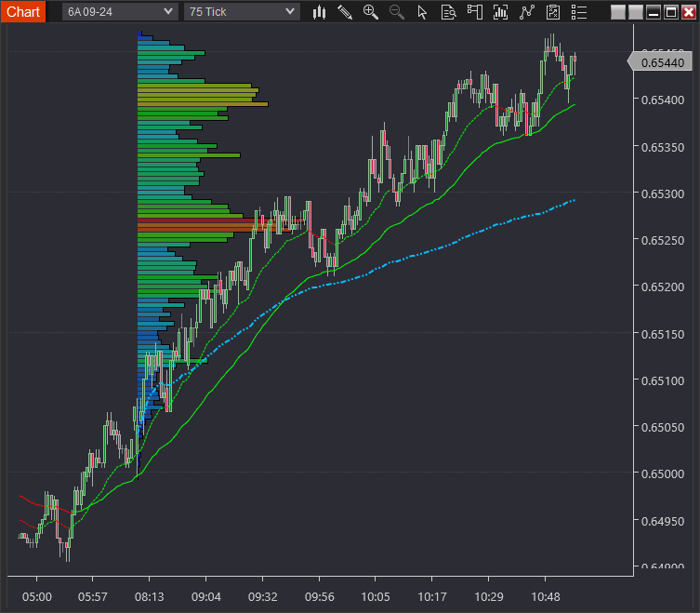The width and height of the screenshot is (700, 613).
Task: Open the indicators icon
Action: click(x=501, y=12)
